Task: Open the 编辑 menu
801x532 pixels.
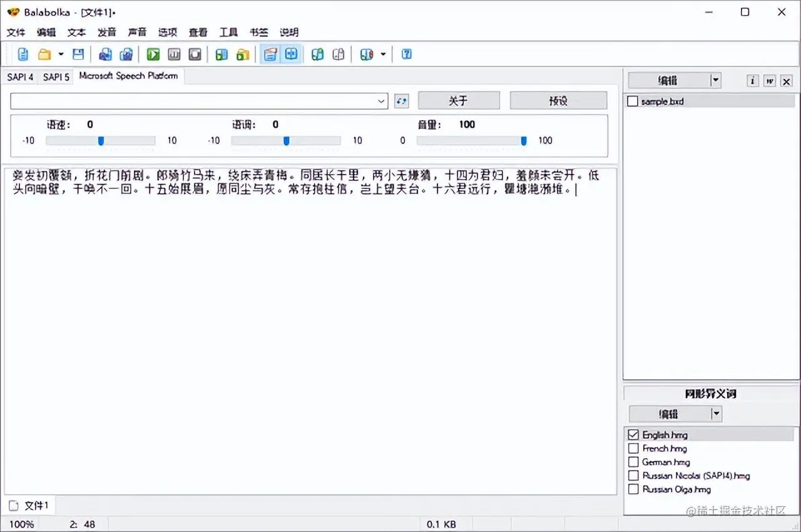Action: 46,32
